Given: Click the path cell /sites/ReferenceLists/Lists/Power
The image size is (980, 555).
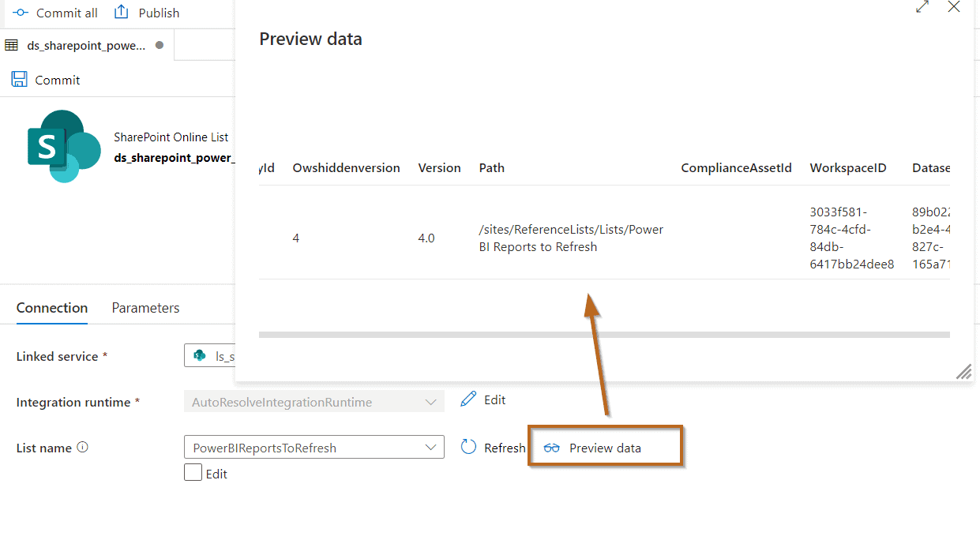Looking at the screenshot, I should pyautogui.click(x=571, y=238).
